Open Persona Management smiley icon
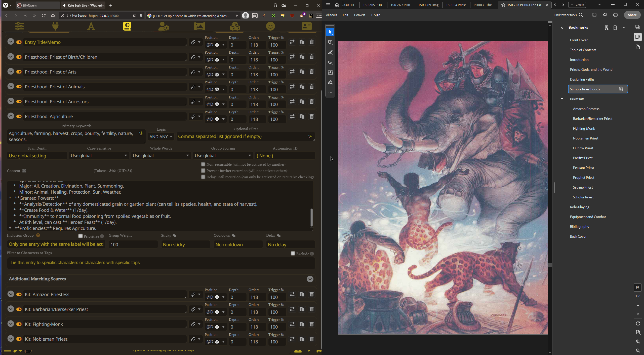644x355 pixels. [x=271, y=26]
